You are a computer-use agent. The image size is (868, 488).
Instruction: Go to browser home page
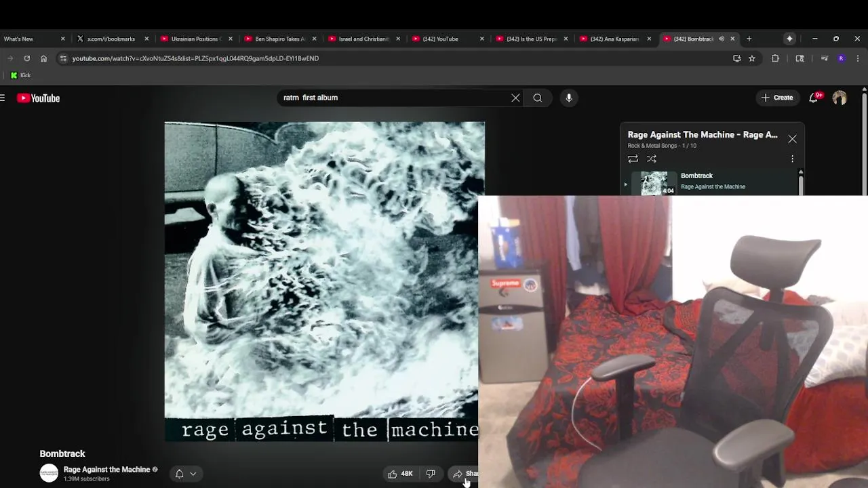pos(43,58)
